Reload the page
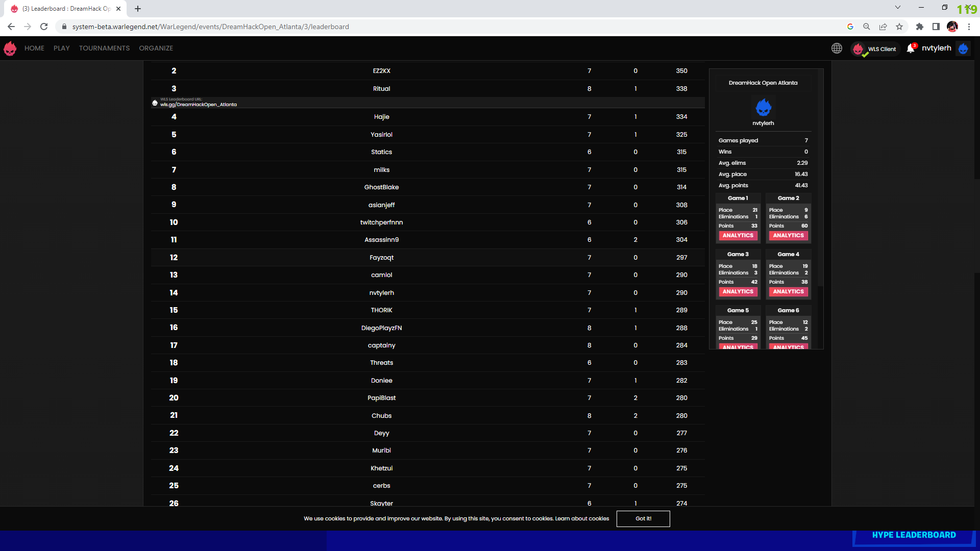 44,27
